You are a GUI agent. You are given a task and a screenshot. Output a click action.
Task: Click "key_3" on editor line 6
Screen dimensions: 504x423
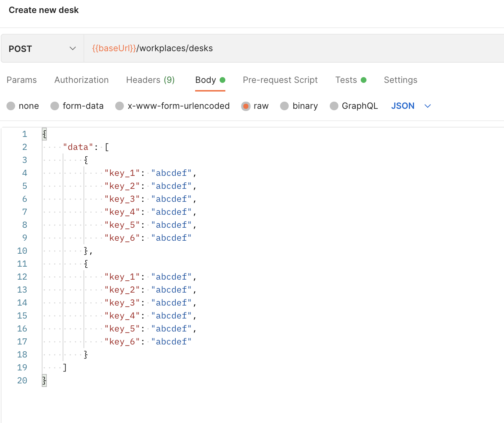(122, 199)
